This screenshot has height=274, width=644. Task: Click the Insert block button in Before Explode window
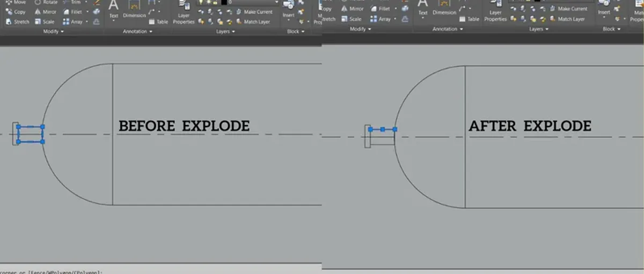(289, 8)
